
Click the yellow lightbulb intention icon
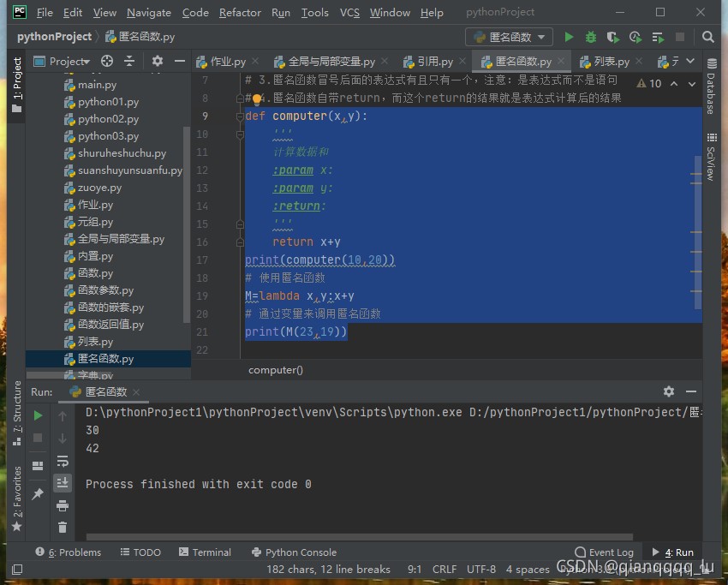coord(256,98)
